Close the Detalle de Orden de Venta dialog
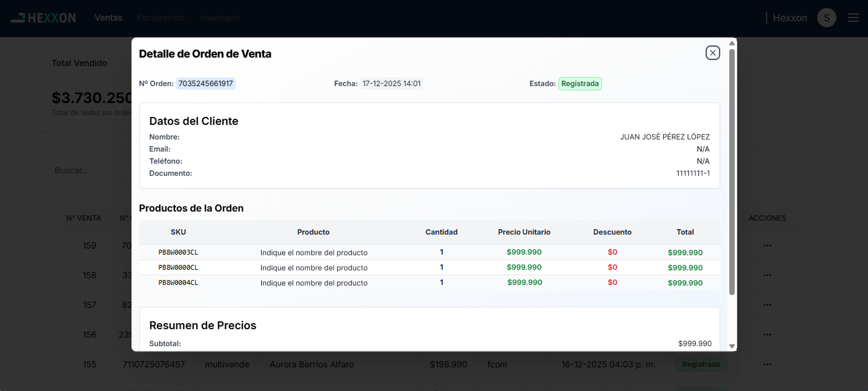This screenshot has height=391, width=868. tap(712, 53)
